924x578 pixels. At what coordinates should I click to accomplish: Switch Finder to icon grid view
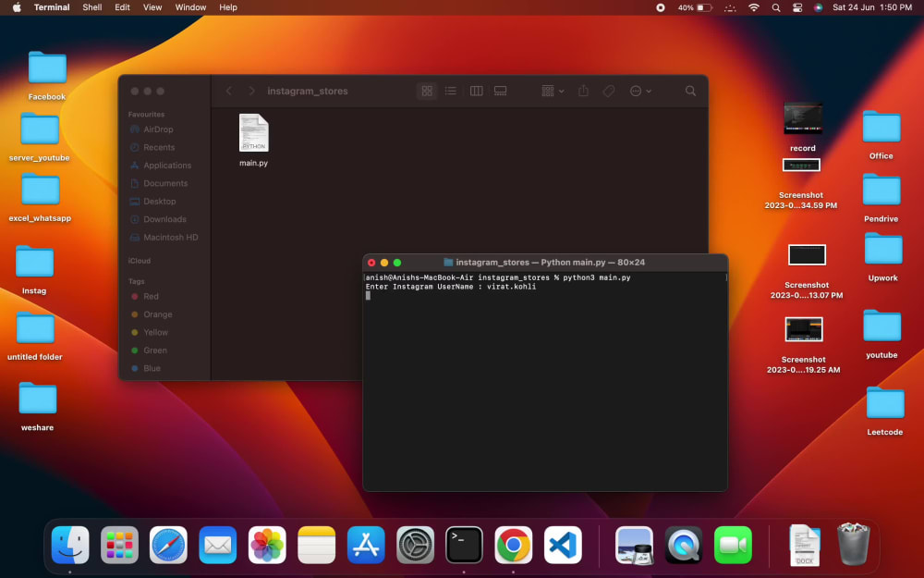(x=427, y=91)
